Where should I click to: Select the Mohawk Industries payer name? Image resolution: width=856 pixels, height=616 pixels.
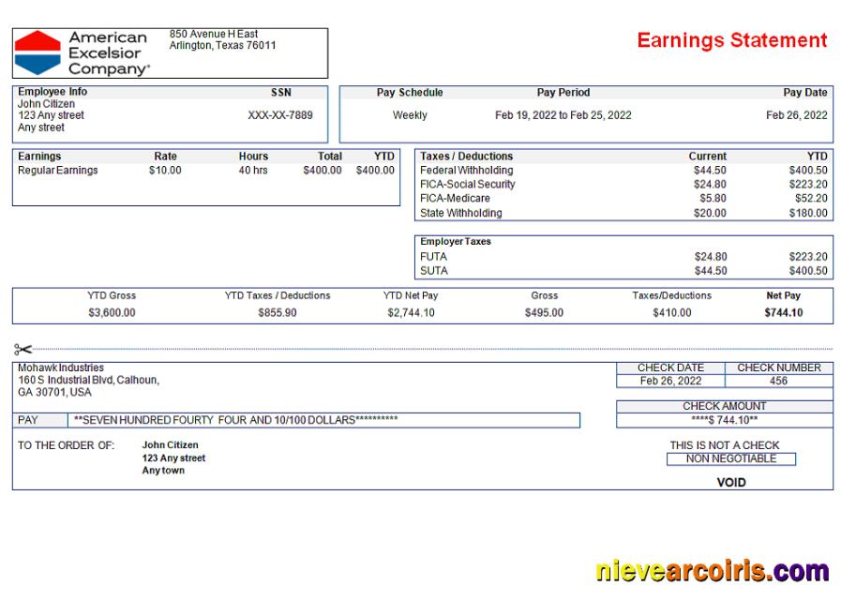[61, 368]
